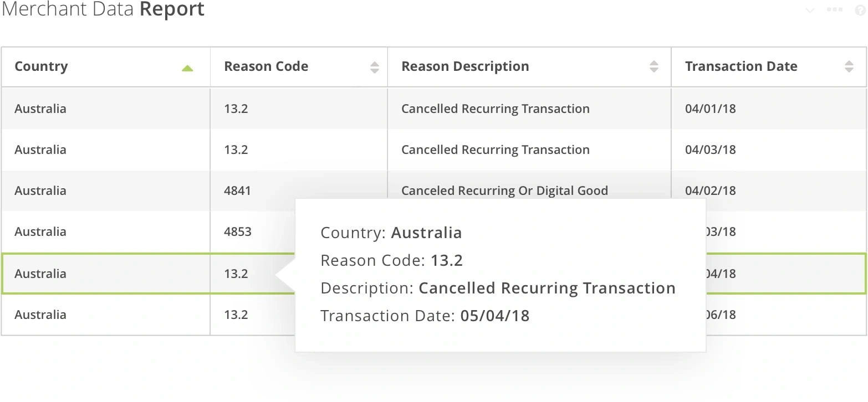Screen dimensions: 868x402
Task: Select the row with reason code 4853
Action: pos(237,231)
